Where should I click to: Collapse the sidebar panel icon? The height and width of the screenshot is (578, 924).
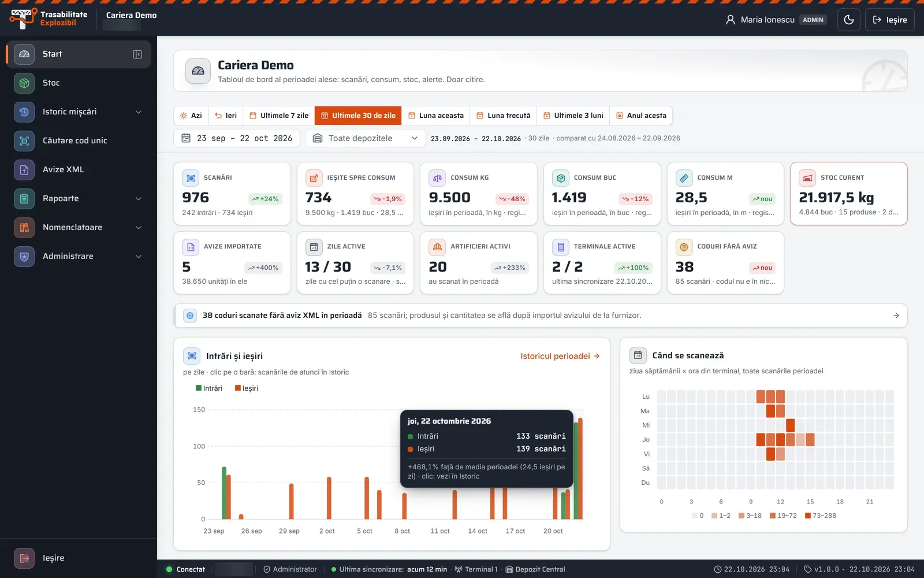point(137,54)
